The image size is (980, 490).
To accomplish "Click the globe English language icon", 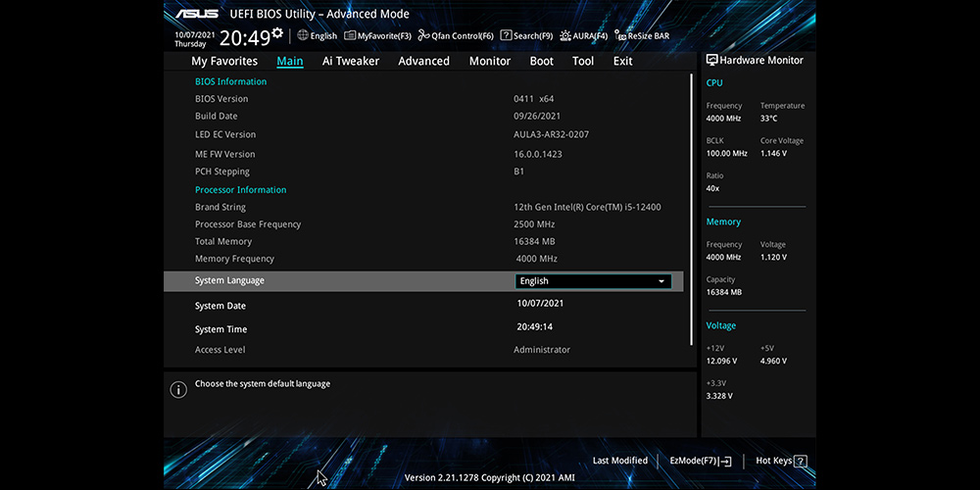I will pos(303,35).
